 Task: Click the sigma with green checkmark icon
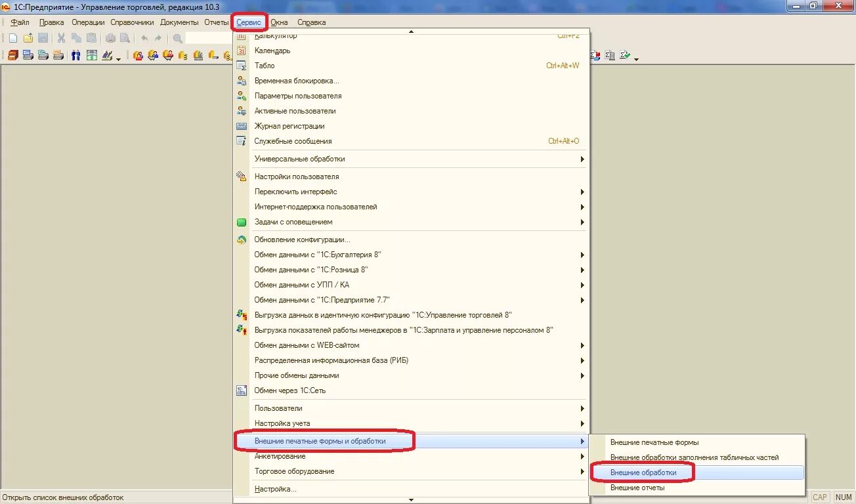coord(625,56)
